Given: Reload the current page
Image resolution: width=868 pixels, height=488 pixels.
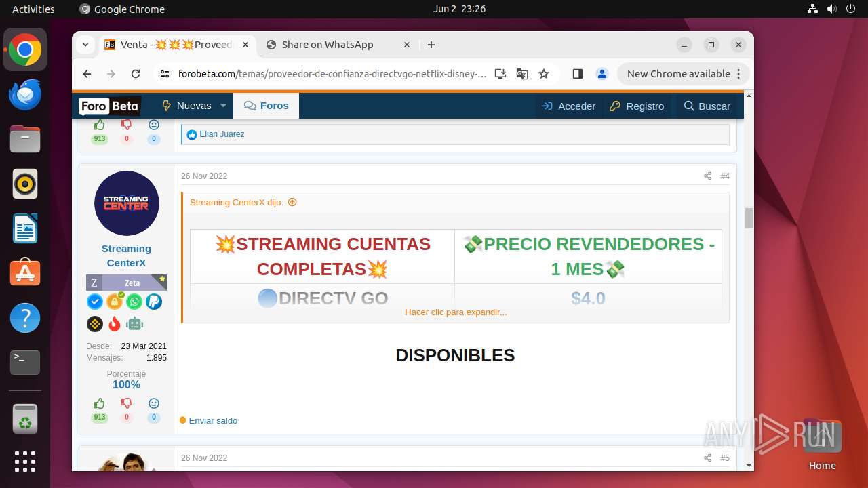Looking at the screenshot, I should [x=136, y=74].
